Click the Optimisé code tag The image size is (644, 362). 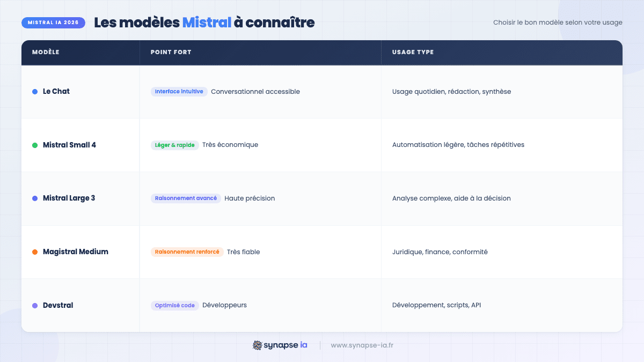pyautogui.click(x=174, y=306)
